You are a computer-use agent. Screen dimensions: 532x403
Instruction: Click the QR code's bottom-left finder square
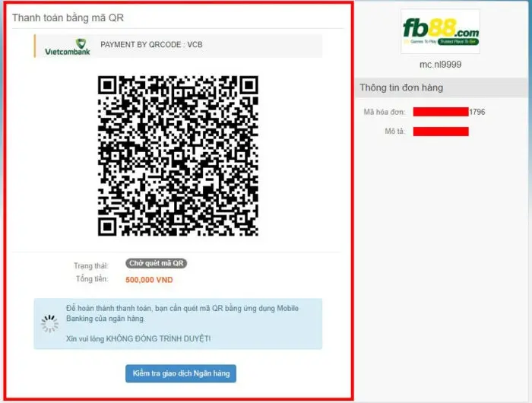click(108, 227)
